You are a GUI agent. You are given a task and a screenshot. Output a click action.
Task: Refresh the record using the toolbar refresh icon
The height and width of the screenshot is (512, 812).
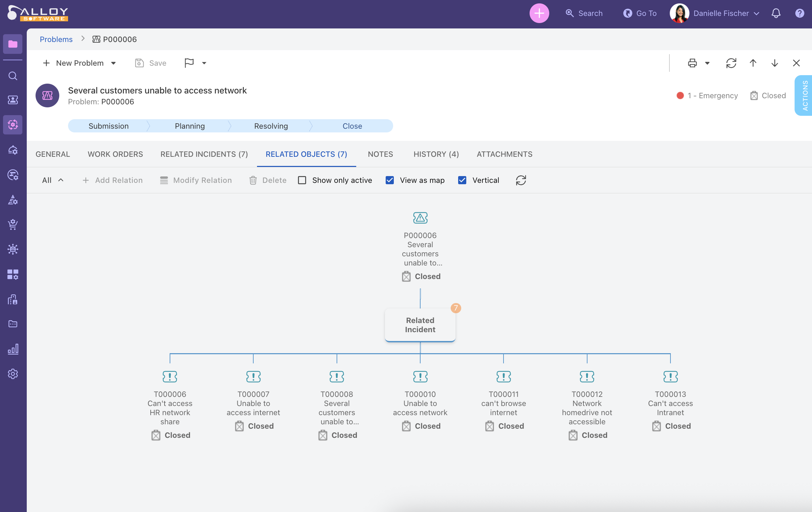tap(731, 63)
